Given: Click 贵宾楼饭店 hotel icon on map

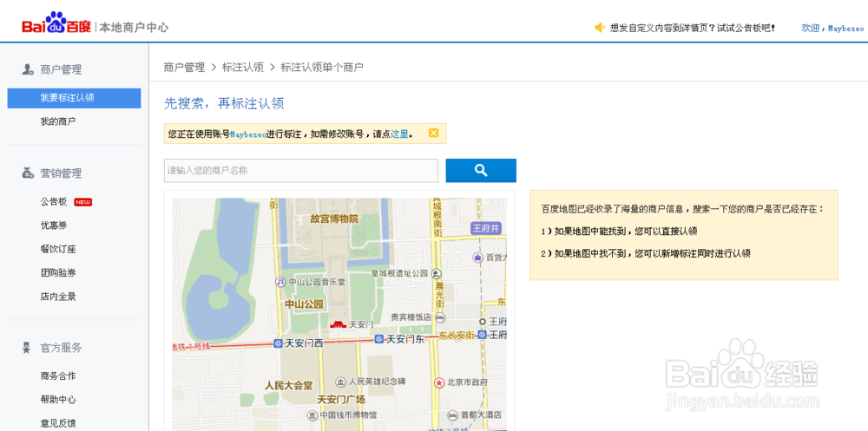Looking at the screenshot, I should tap(439, 317).
